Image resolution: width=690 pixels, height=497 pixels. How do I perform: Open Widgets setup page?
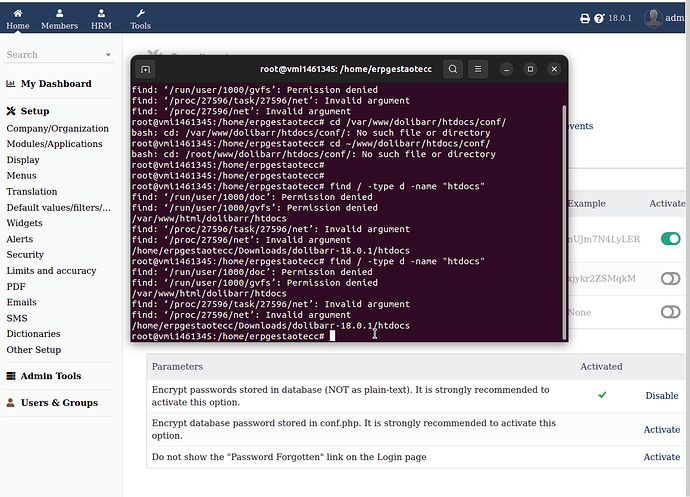click(x=25, y=223)
